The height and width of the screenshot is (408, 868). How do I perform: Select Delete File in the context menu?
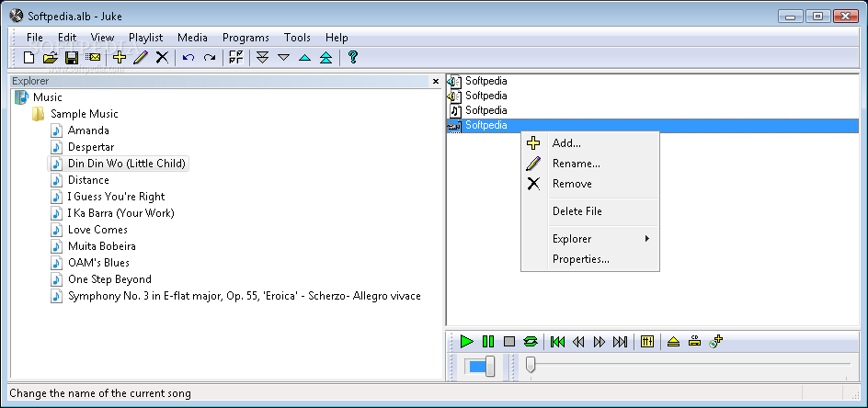click(x=590, y=211)
